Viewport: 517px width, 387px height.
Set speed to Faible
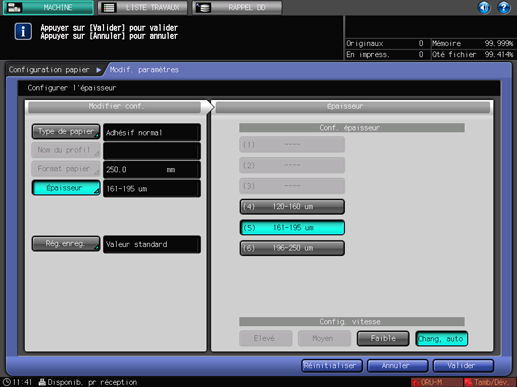pos(383,339)
